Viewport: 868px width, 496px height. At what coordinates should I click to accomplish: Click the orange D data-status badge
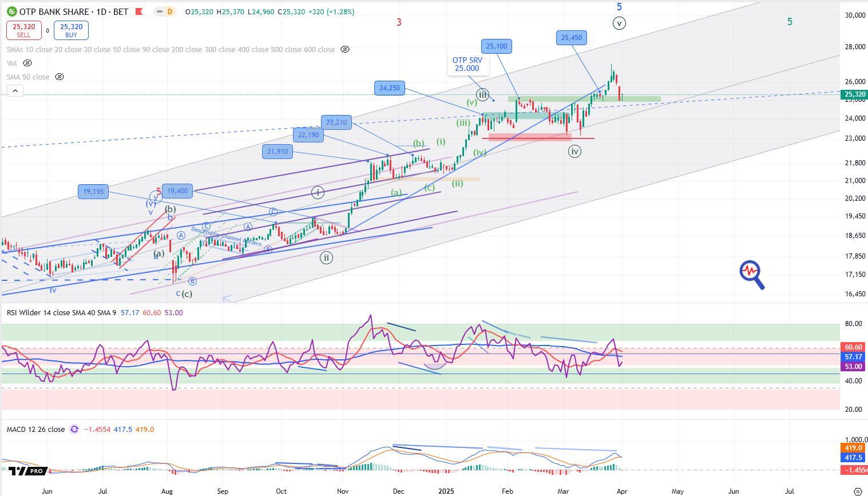point(170,11)
